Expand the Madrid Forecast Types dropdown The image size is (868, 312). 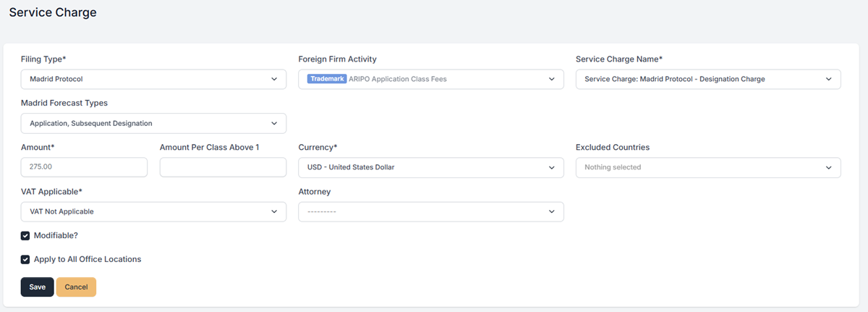click(x=153, y=123)
